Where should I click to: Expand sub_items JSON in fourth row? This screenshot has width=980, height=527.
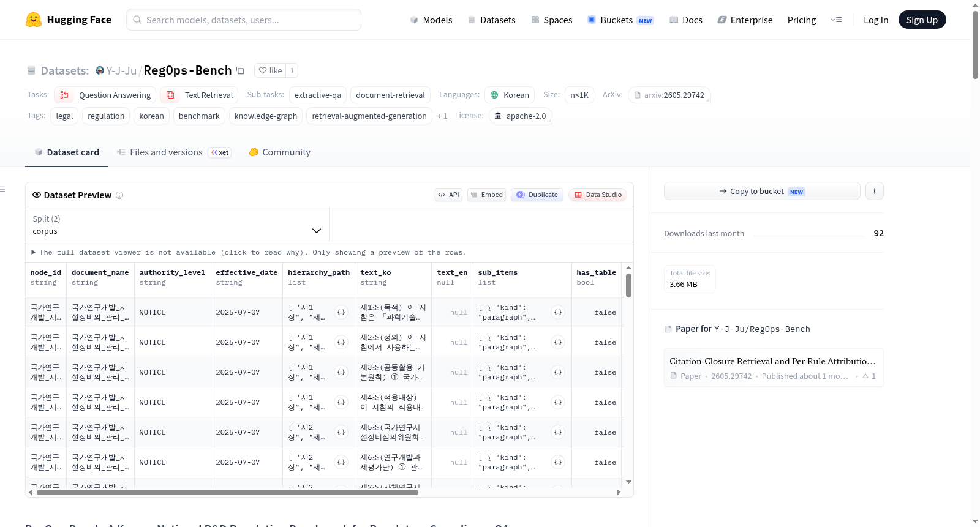[x=558, y=402]
